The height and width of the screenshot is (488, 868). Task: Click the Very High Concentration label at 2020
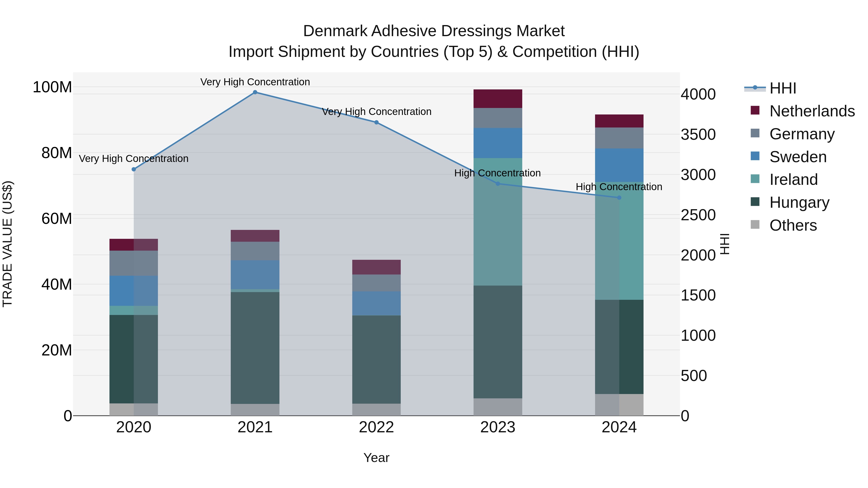[134, 158]
